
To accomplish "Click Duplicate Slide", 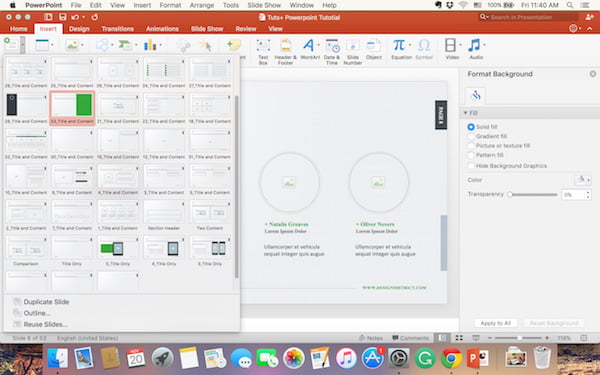I will pos(46,302).
